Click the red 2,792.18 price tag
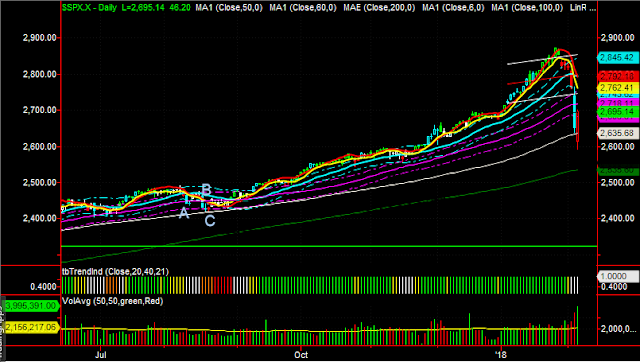The width and height of the screenshot is (640, 362). [618, 76]
